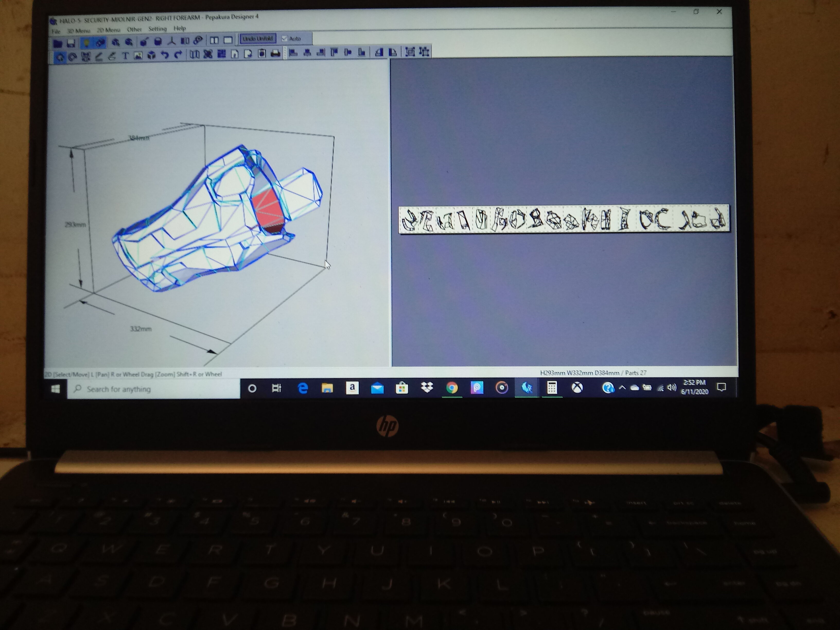
Task: Click the unfolded paper pattern strip
Action: click(x=564, y=219)
